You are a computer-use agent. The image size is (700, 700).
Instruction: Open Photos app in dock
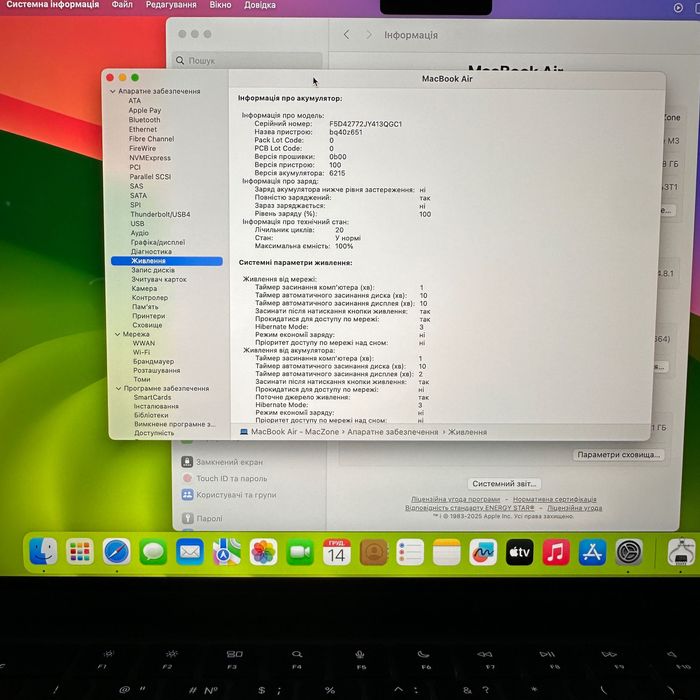tap(263, 552)
